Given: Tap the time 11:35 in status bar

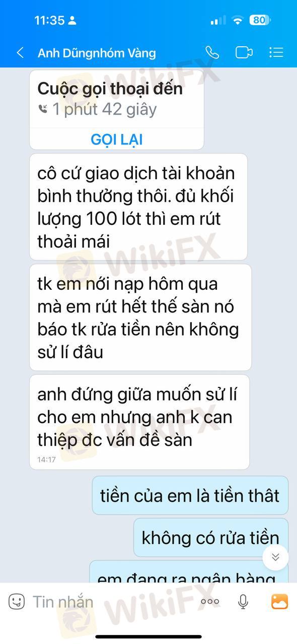Looking at the screenshot, I should (x=49, y=20).
